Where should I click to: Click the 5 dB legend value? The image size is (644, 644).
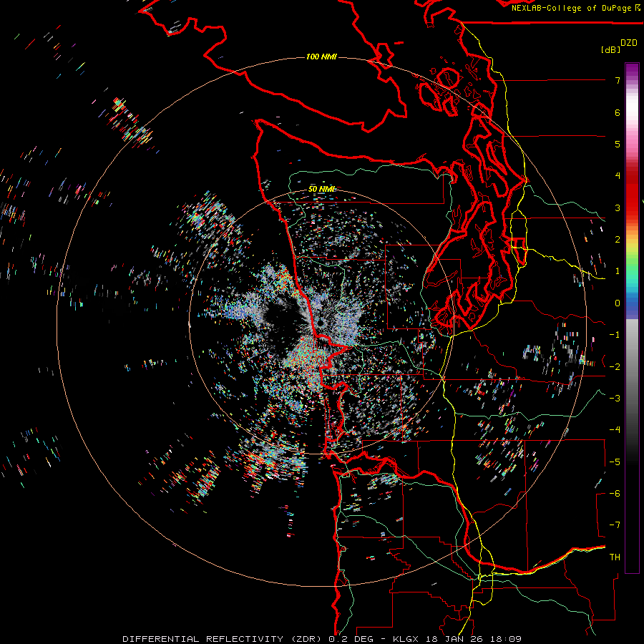[x=618, y=144]
